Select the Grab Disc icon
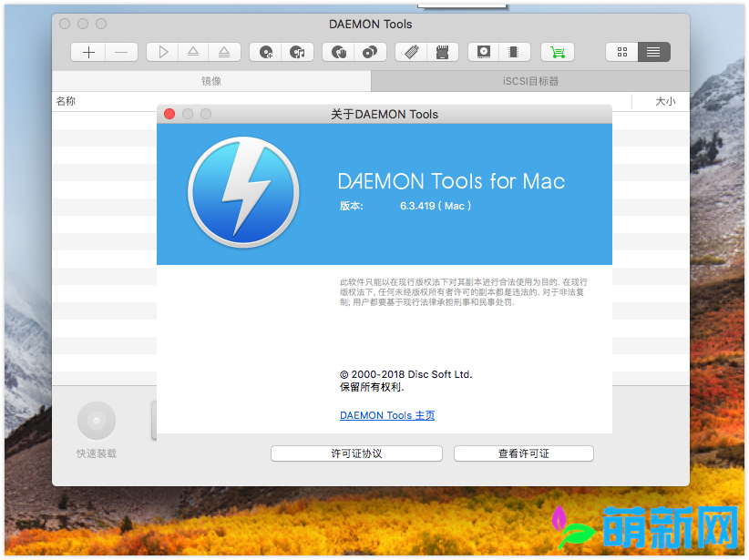Screen dimensions: 749x560 (264, 52)
